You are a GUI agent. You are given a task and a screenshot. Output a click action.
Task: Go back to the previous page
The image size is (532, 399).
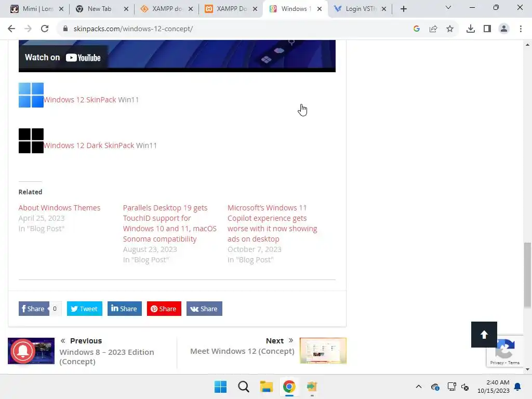coord(11,29)
